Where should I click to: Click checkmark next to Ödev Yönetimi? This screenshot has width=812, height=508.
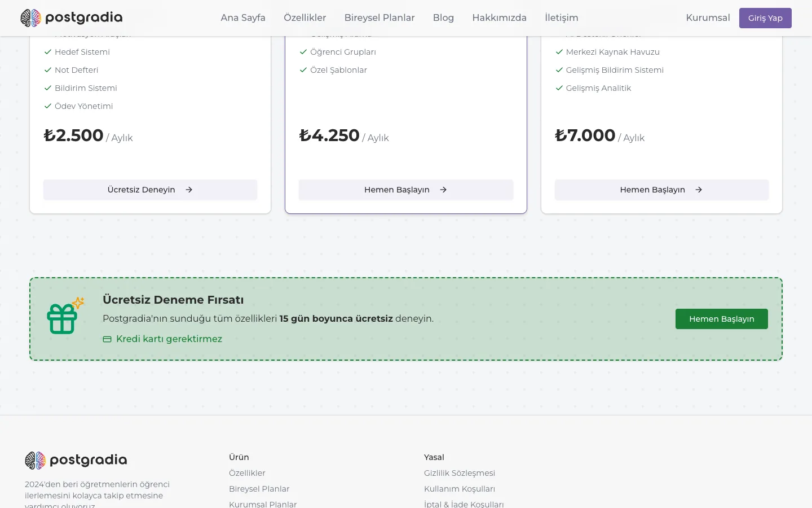point(48,106)
